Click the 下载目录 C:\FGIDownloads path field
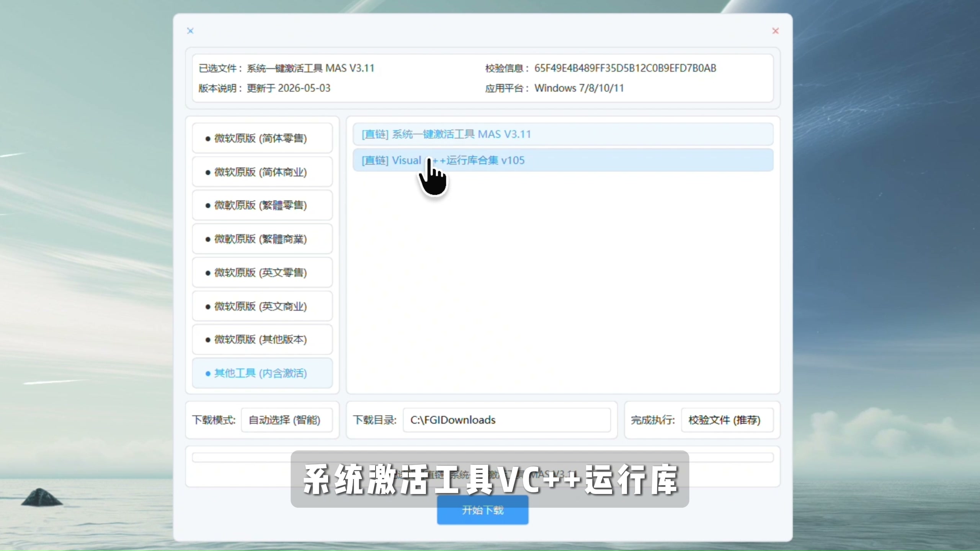980x551 pixels. pos(506,420)
